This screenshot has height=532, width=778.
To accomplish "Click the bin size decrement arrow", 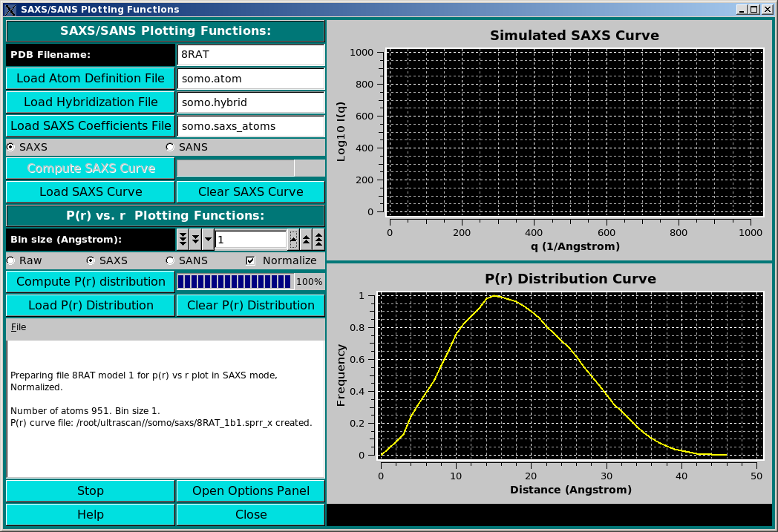I will [195, 239].
